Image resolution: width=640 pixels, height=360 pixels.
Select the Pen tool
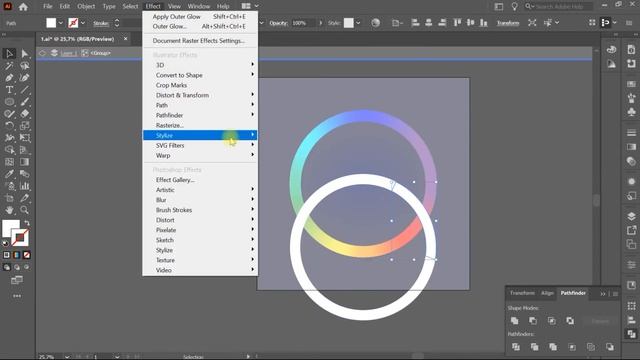(x=9, y=78)
